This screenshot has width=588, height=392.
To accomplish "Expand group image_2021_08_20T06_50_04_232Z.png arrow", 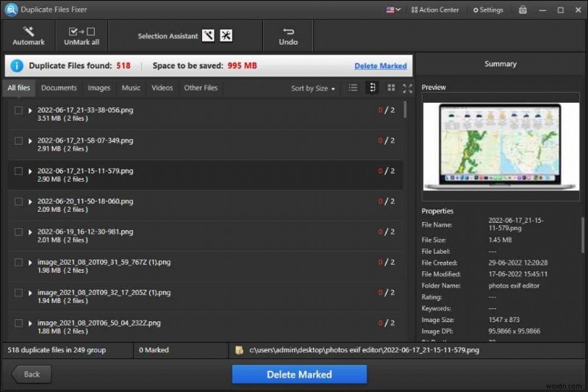I will pos(30,324).
